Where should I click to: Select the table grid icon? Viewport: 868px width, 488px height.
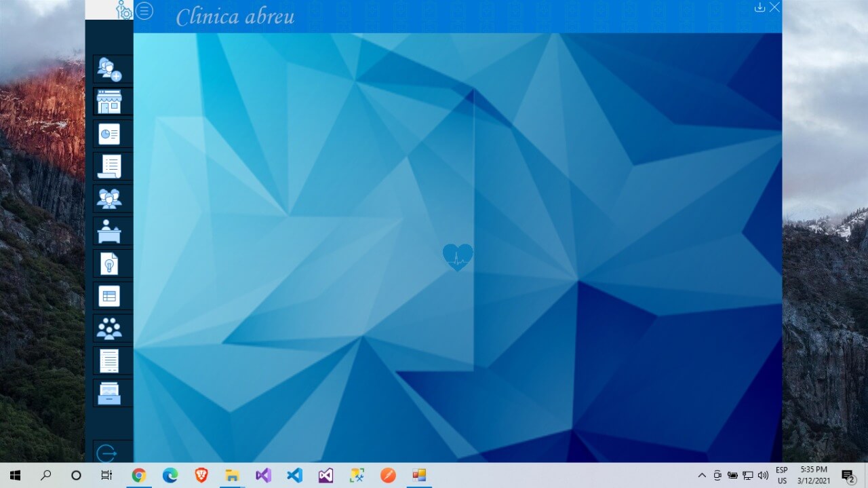click(x=109, y=296)
